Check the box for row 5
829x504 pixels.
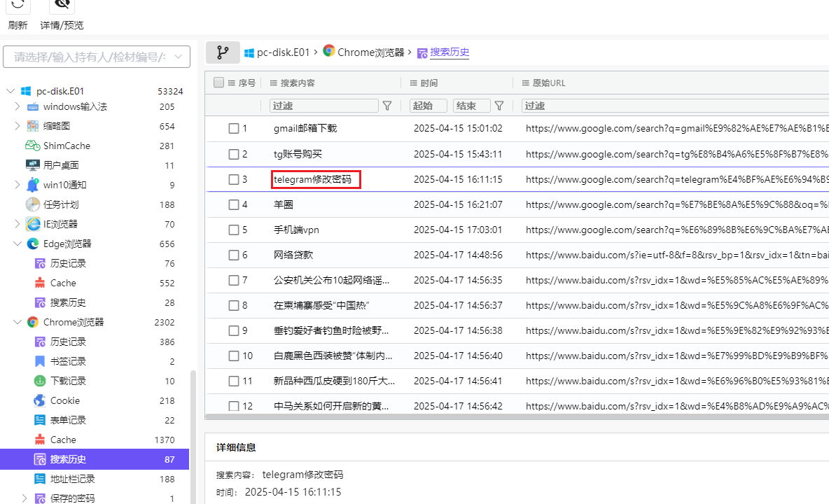234,230
